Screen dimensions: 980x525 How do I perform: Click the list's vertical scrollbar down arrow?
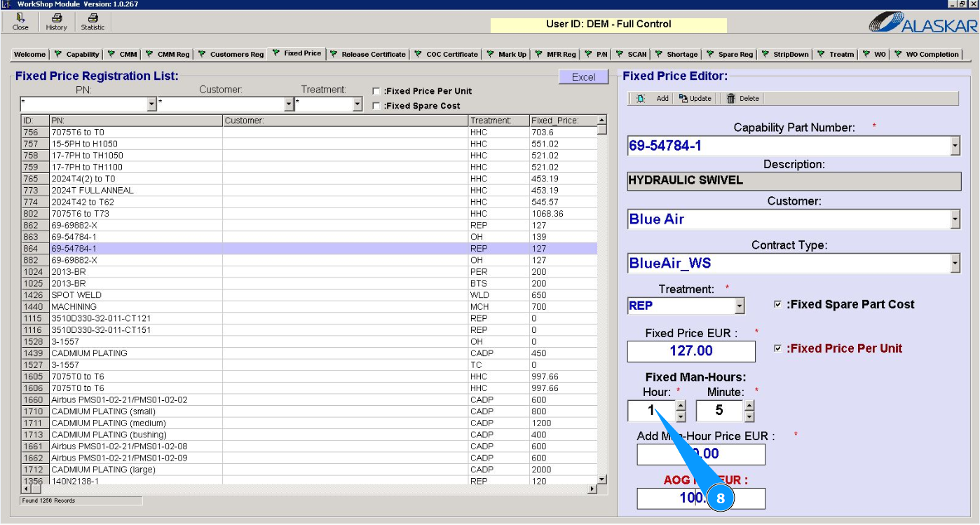[x=601, y=478]
